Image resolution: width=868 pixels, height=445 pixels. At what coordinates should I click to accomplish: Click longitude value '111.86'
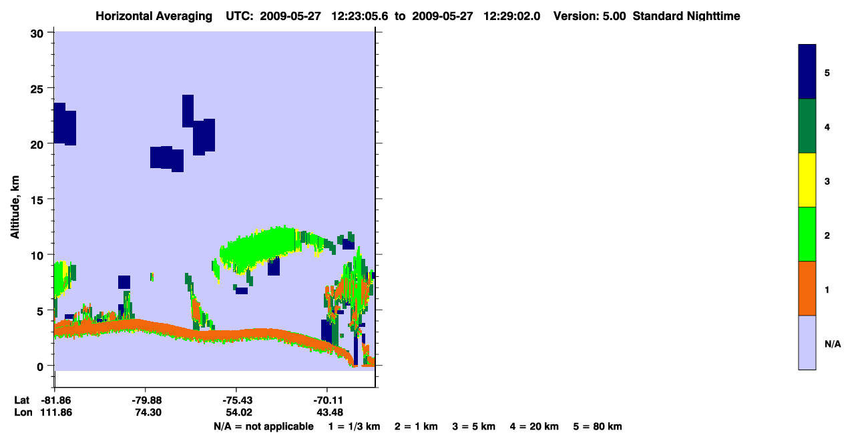55,412
